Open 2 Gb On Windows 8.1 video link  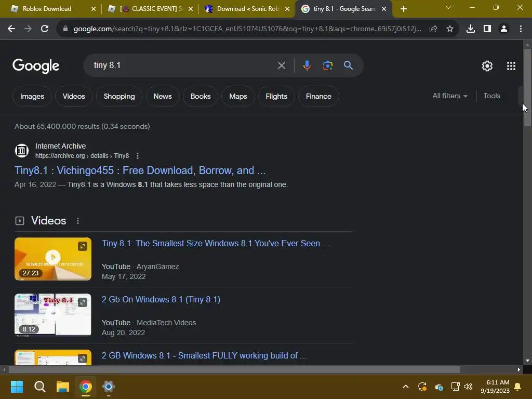coord(161,300)
